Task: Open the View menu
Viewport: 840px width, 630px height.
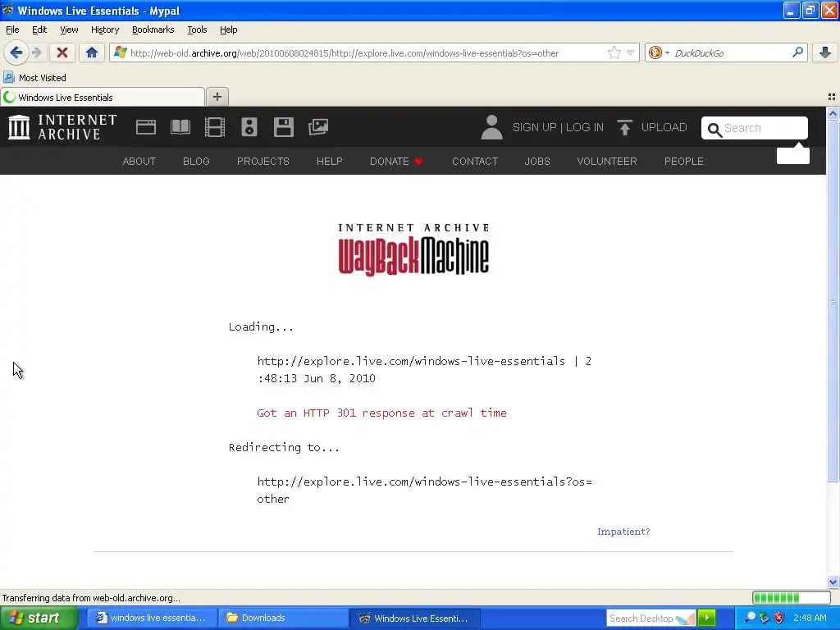Action: [69, 30]
